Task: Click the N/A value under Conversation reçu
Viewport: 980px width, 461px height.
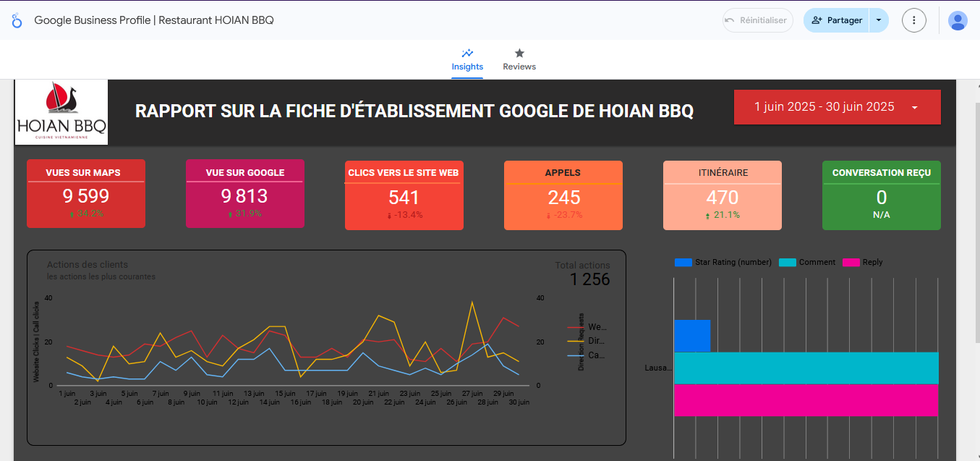Action: 882,215
